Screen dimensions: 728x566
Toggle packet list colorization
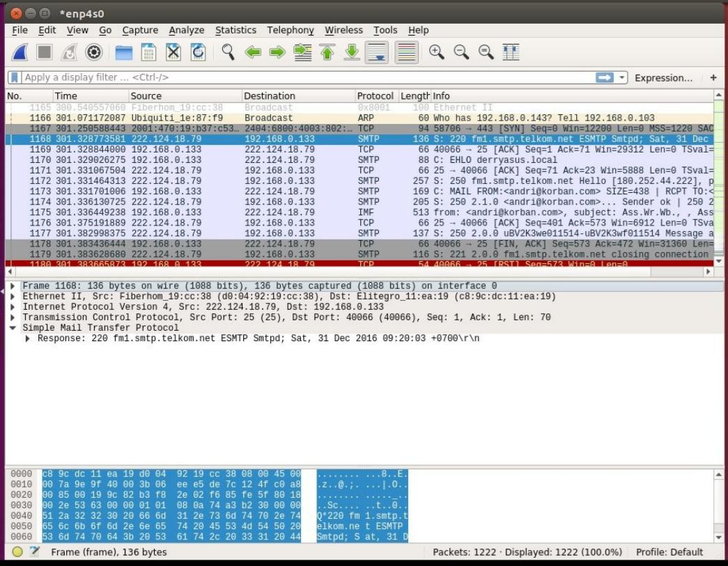[x=406, y=52]
